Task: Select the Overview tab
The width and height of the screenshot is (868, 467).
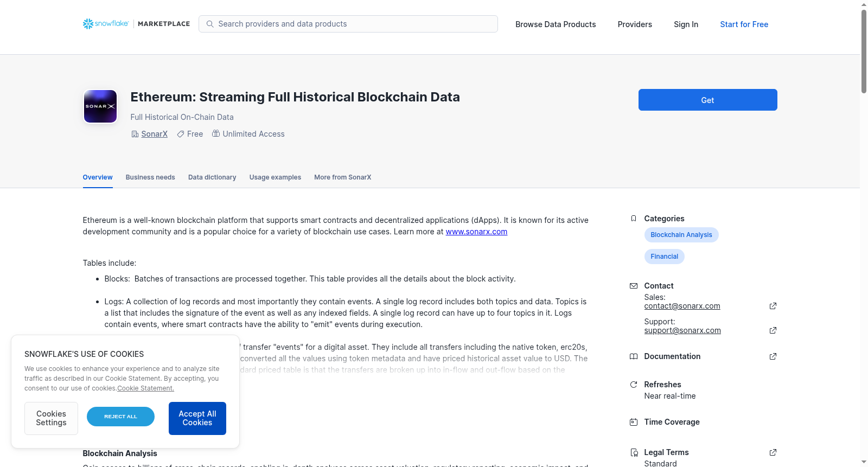Action: pos(98,177)
